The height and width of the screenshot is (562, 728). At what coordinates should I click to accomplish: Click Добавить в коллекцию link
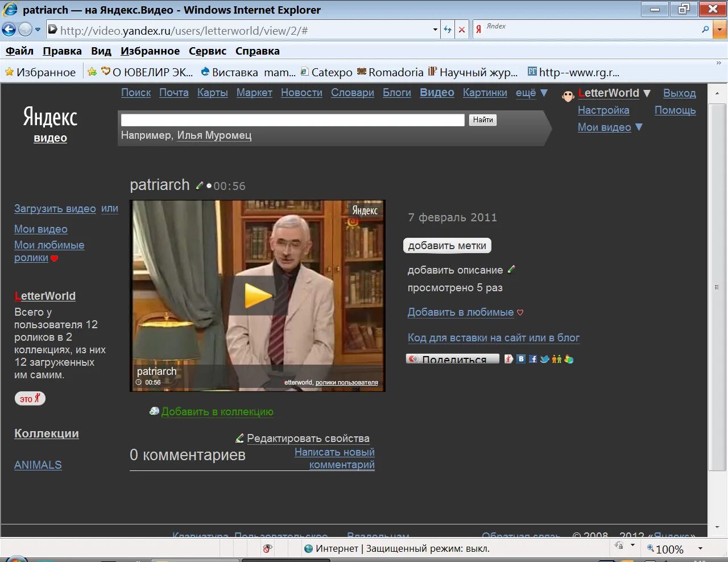(217, 411)
